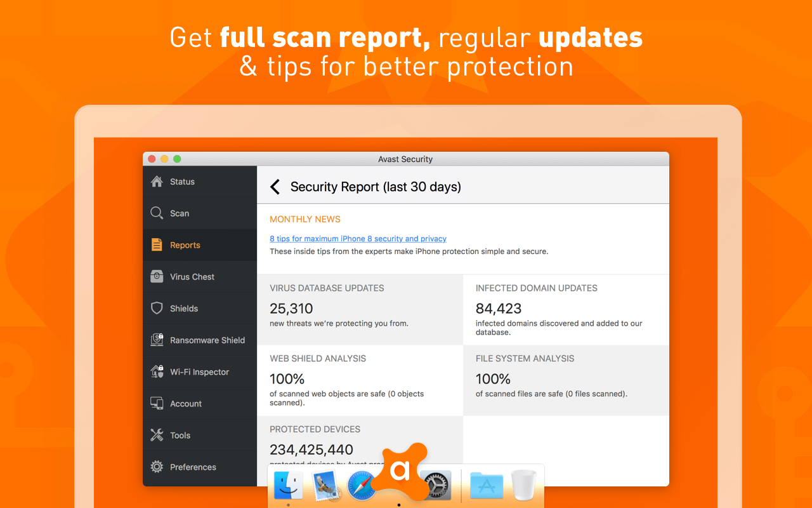Click the Avast icon in dock

400,471
